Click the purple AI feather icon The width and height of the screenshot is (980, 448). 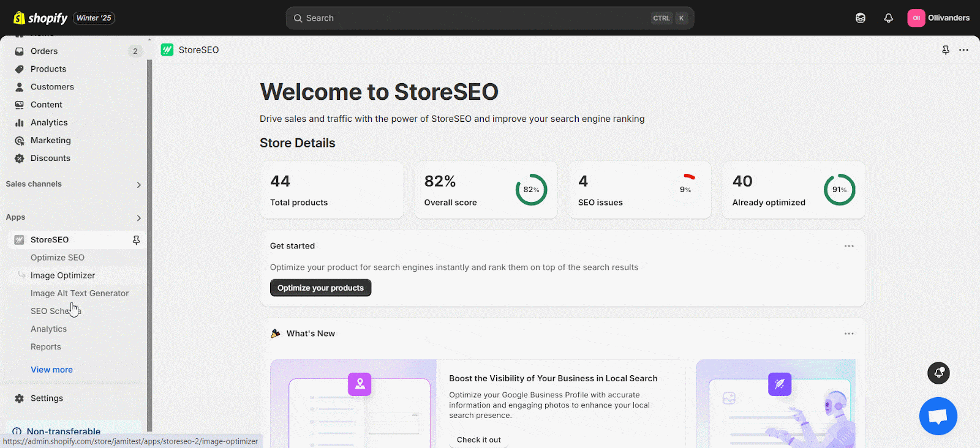tap(780, 384)
